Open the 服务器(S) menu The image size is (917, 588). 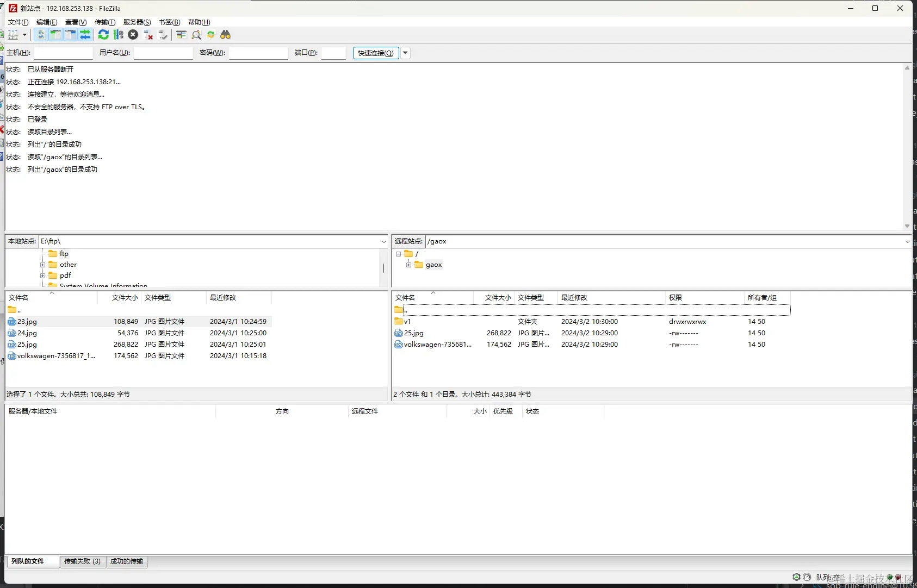(137, 22)
